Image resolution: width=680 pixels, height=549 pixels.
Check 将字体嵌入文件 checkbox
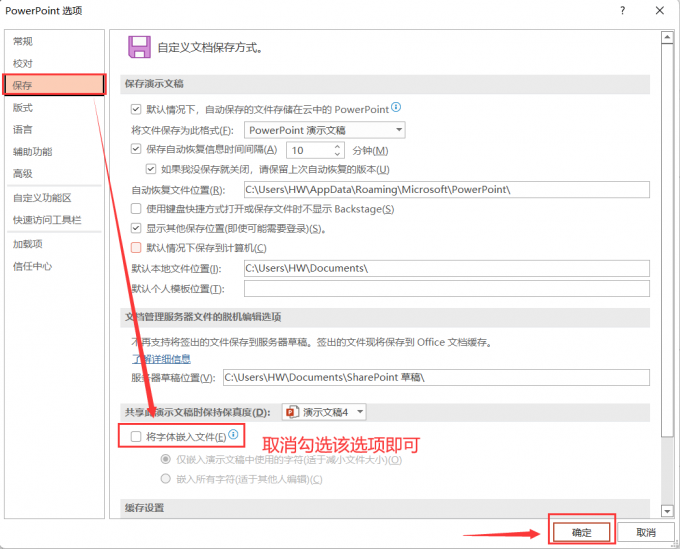[136, 436]
